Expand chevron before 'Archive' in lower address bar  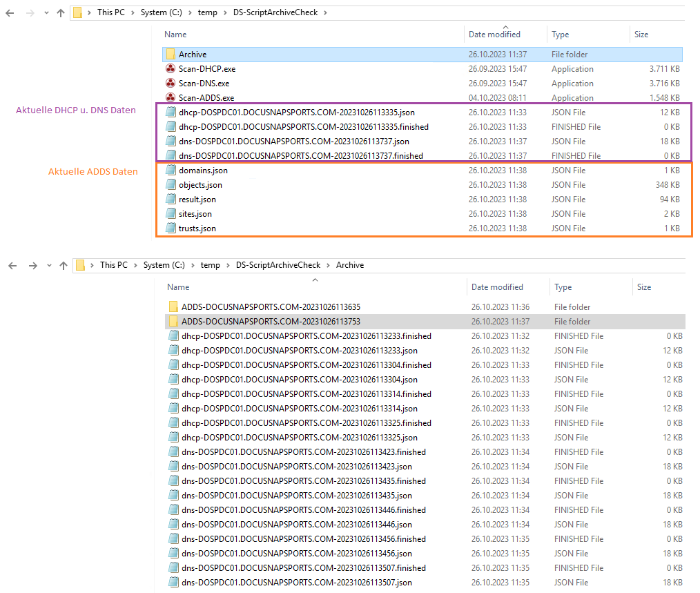pyautogui.click(x=328, y=265)
